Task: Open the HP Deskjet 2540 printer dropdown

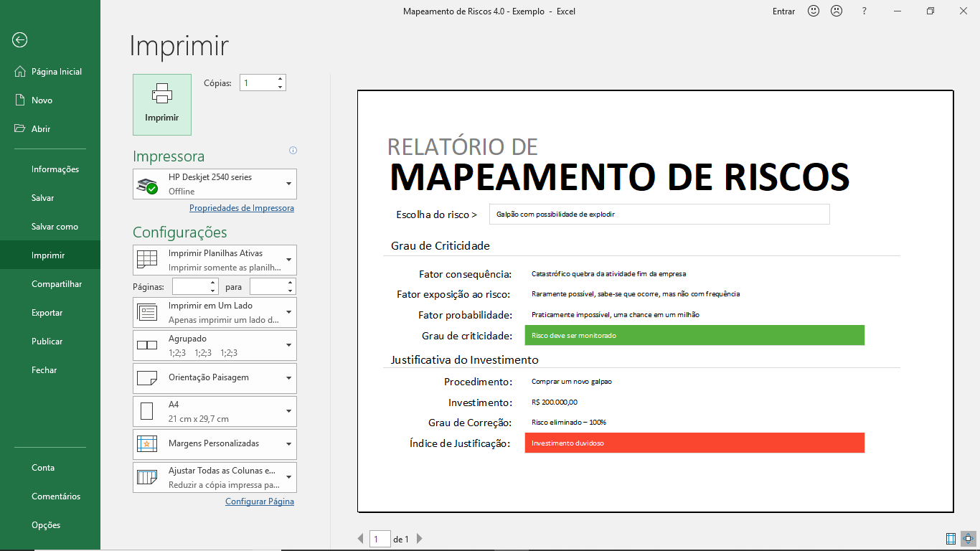Action: coord(215,184)
